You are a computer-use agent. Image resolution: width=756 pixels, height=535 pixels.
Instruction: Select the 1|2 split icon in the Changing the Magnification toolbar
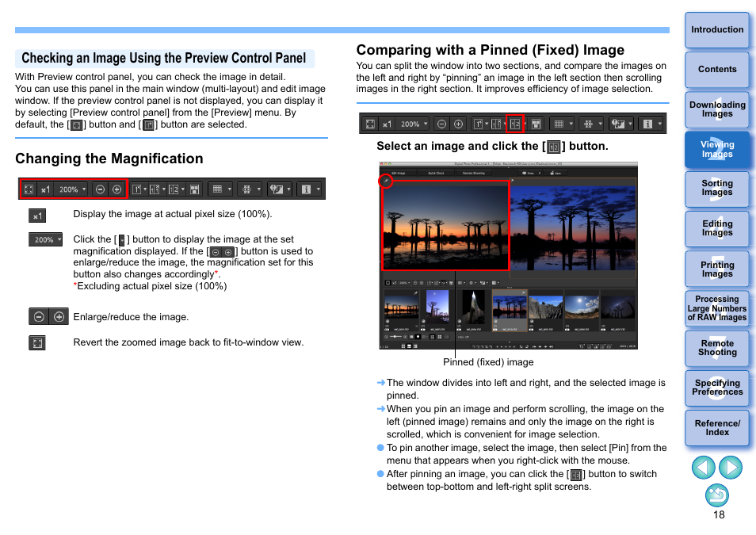174,189
